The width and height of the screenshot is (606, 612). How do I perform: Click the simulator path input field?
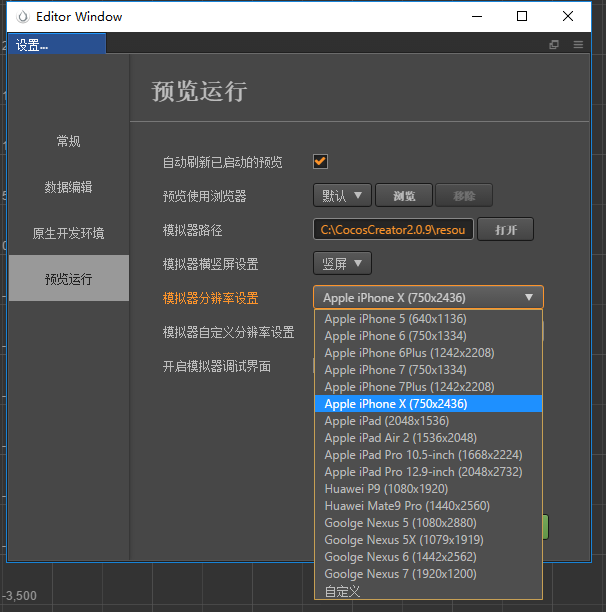pos(393,230)
